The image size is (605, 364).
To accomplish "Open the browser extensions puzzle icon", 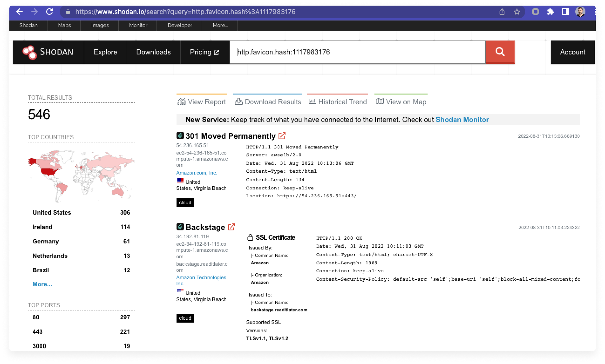I will tap(551, 12).
